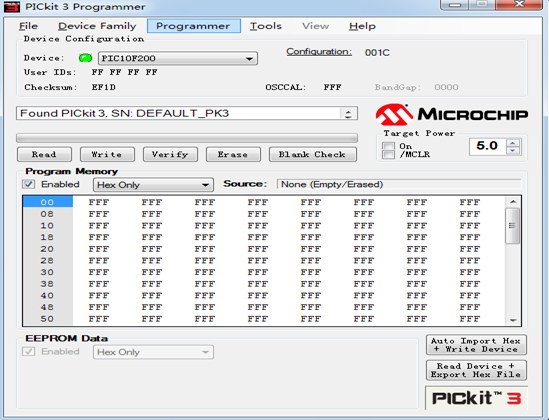This screenshot has height=420, width=549.
Task: Click Read Device + Export Hex File
Action: tap(476, 370)
